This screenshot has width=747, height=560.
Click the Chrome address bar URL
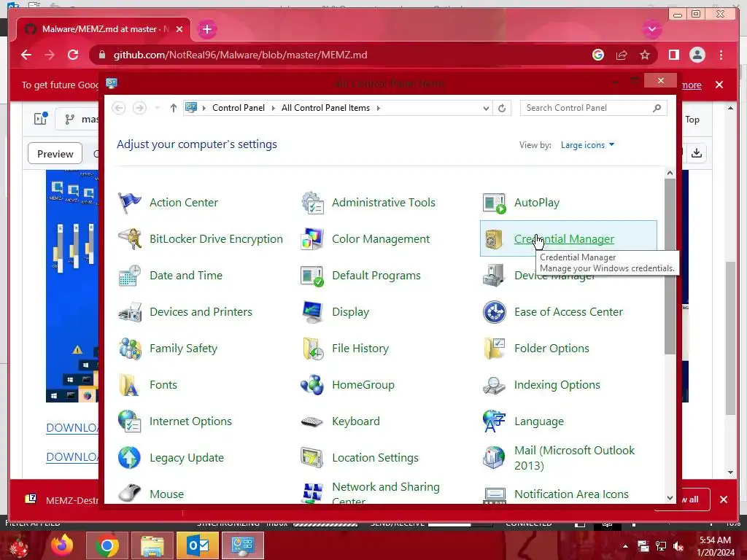pyautogui.click(x=240, y=55)
